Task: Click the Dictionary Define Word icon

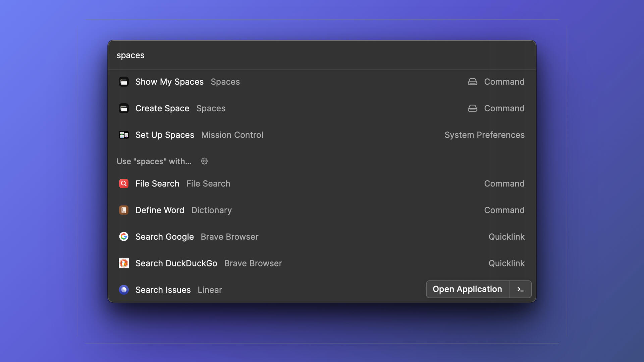Action: tap(124, 210)
